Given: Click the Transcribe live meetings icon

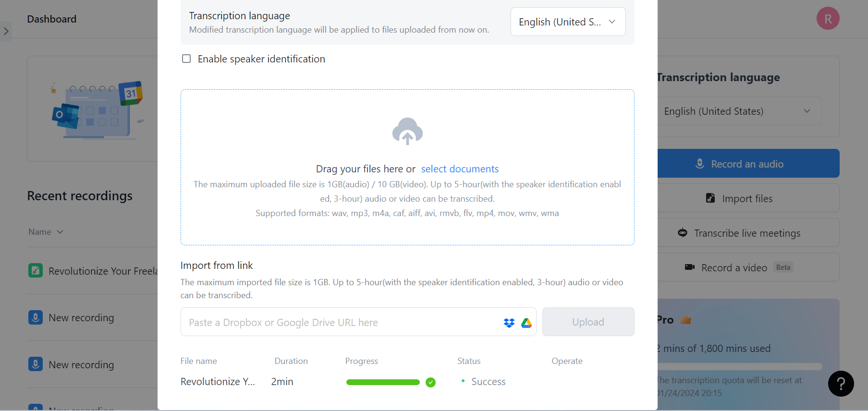Looking at the screenshot, I should pyautogui.click(x=683, y=233).
